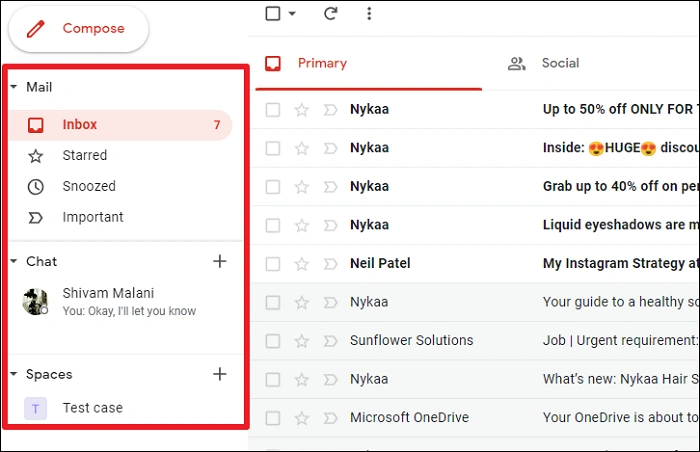
Task: Star the 'Your guide to a healthy' email
Action: click(302, 302)
